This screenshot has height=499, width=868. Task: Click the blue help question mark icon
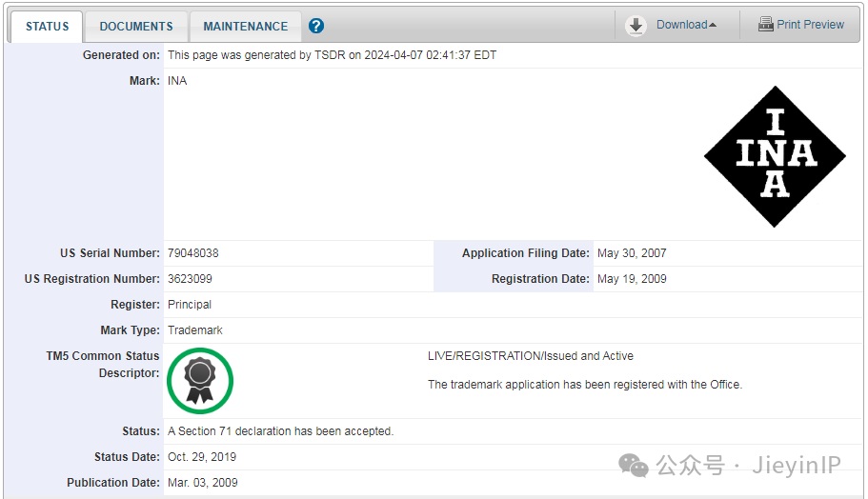[316, 26]
